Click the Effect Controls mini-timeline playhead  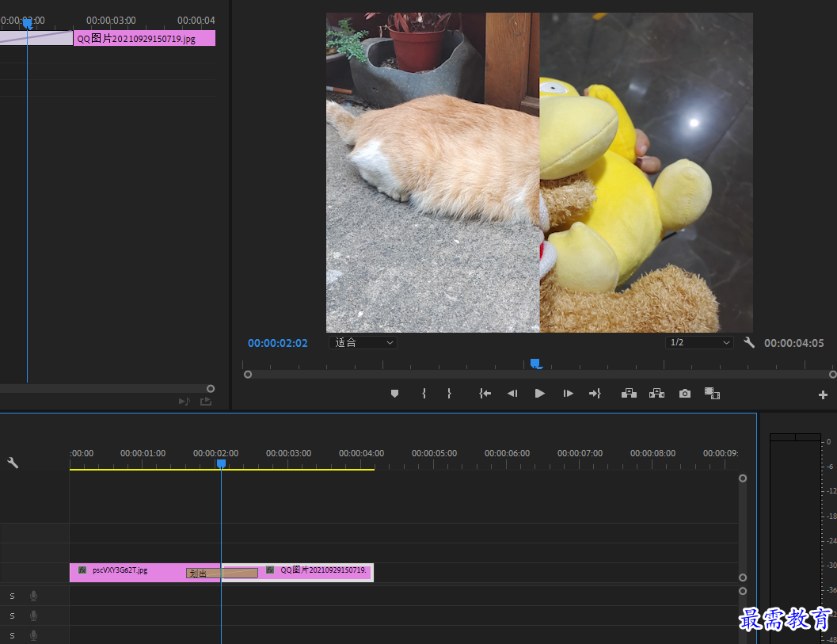click(27, 23)
